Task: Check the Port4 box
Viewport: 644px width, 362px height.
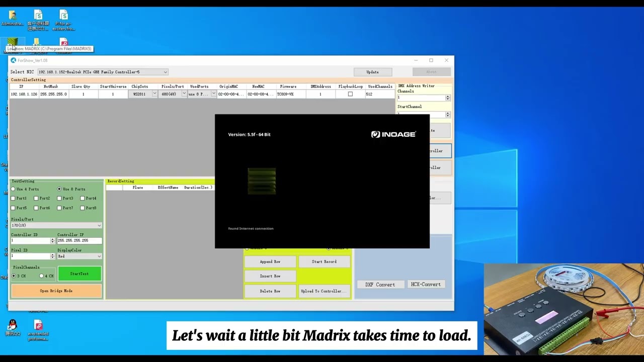Action: click(x=83, y=198)
